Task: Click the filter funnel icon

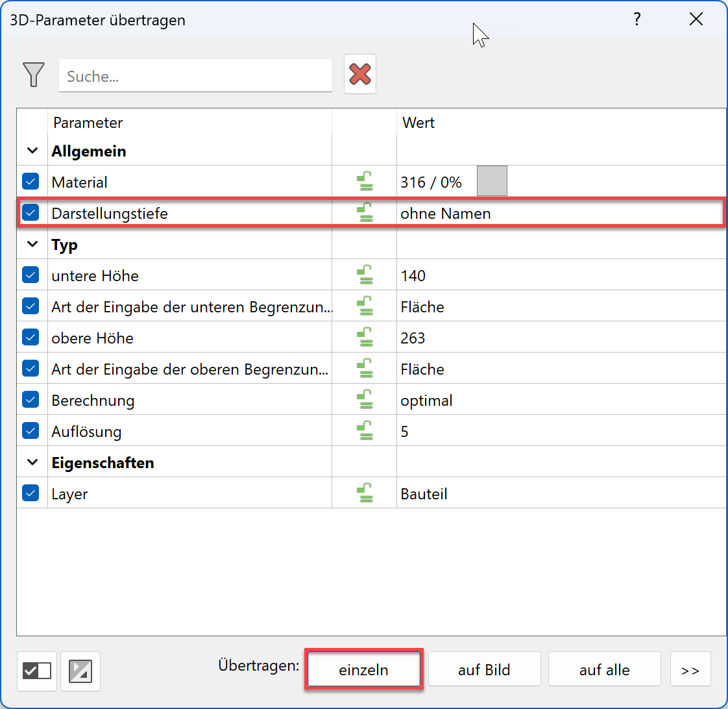Action: click(x=33, y=75)
